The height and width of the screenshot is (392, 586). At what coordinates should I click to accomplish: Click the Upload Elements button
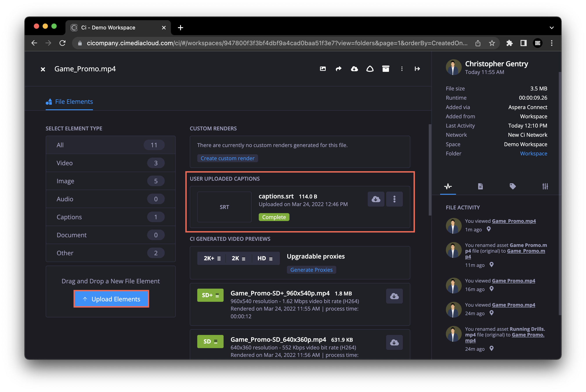[111, 299]
